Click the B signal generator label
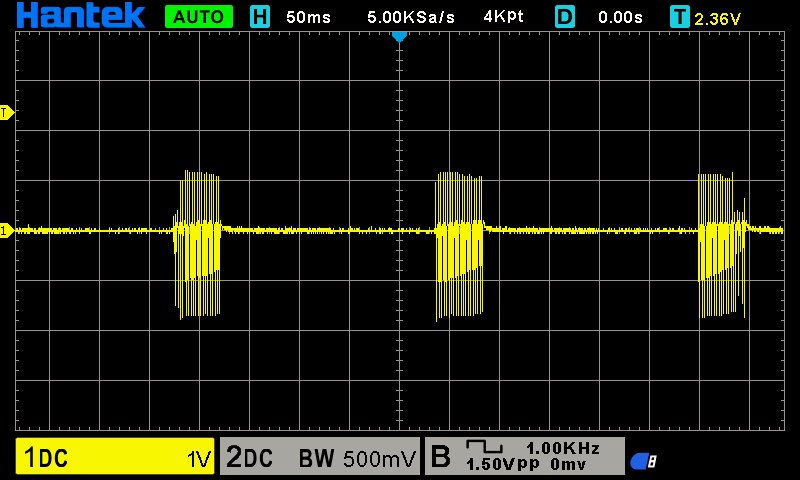The height and width of the screenshot is (480, 800). click(441, 456)
